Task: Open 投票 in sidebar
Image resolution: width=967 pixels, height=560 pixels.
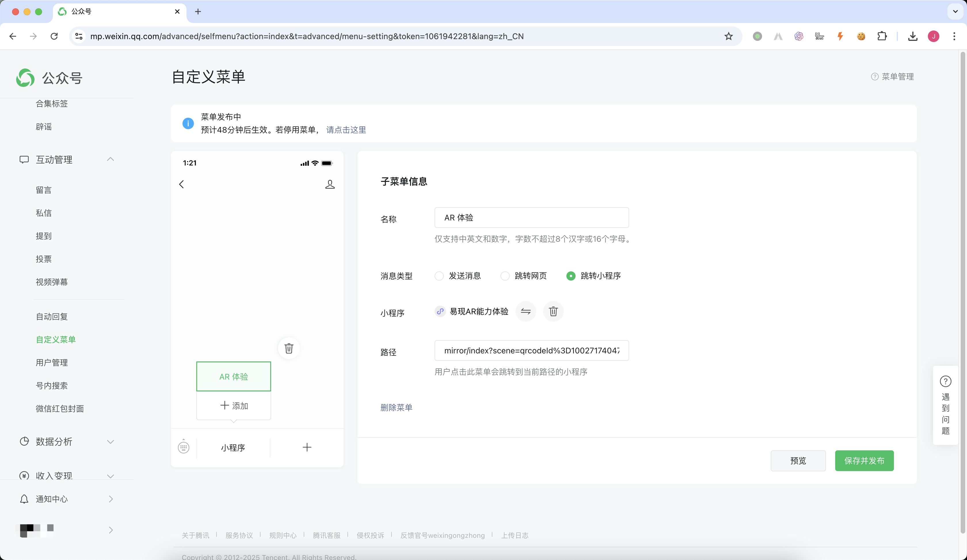Action: tap(44, 259)
